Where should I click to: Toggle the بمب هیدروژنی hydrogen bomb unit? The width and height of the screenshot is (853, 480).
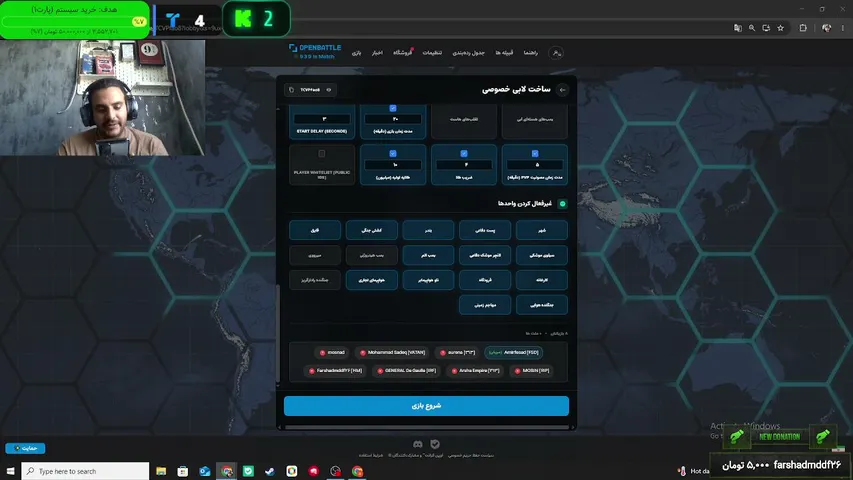point(372,255)
